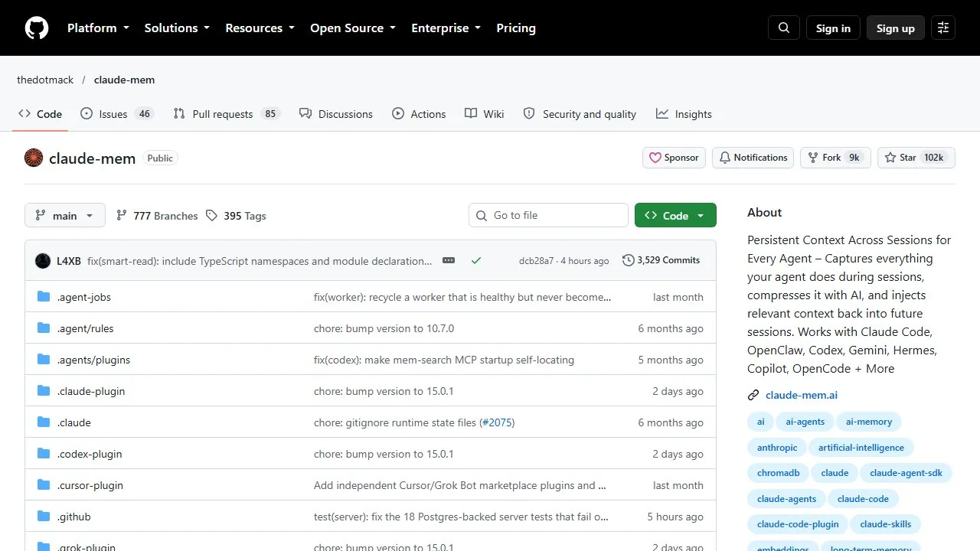The width and height of the screenshot is (980, 551).
Task: Open the Platform dropdown menu
Action: pyautogui.click(x=98, y=28)
